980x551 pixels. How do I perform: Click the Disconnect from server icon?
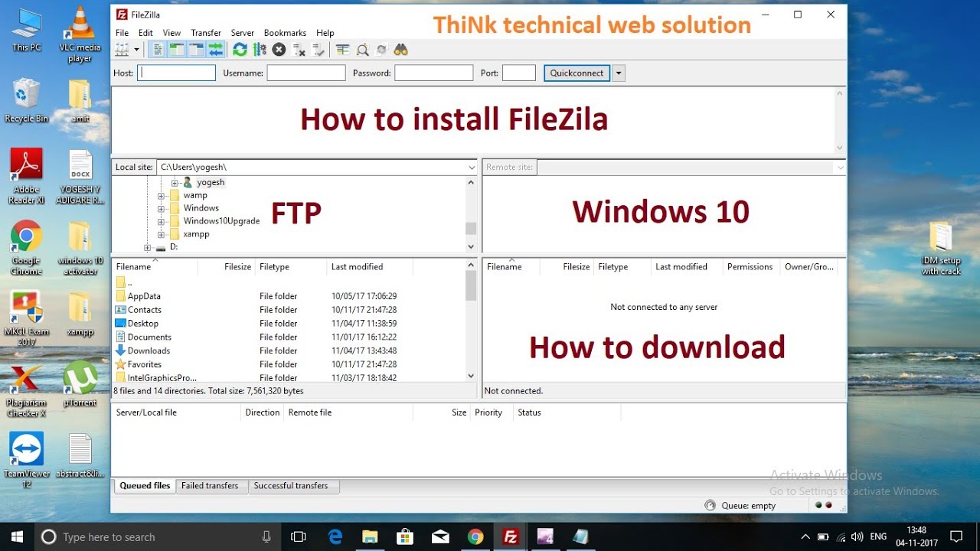(x=299, y=50)
